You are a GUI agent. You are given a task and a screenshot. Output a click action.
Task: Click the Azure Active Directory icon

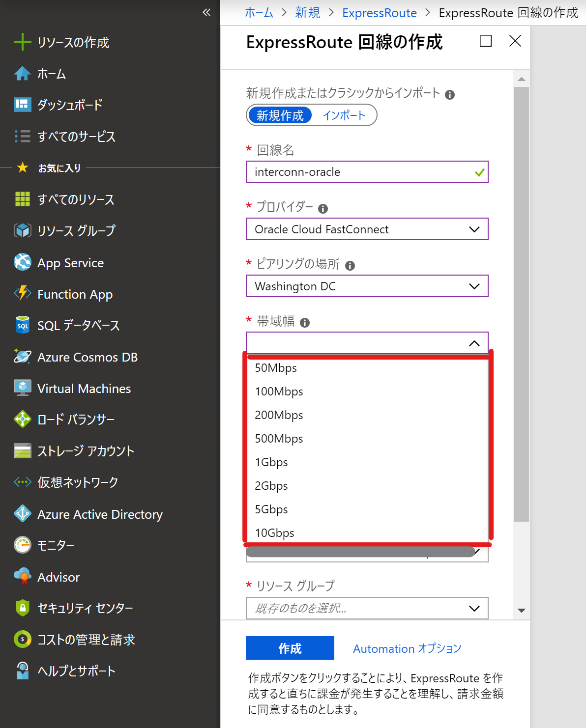pos(22,514)
